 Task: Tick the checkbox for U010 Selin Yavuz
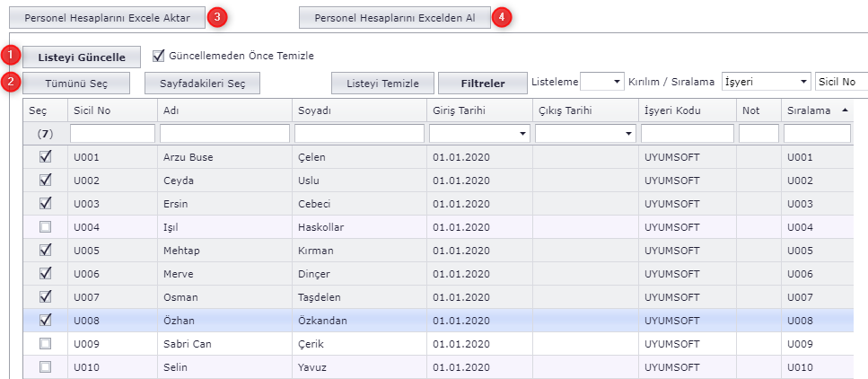[x=45, y=367]
